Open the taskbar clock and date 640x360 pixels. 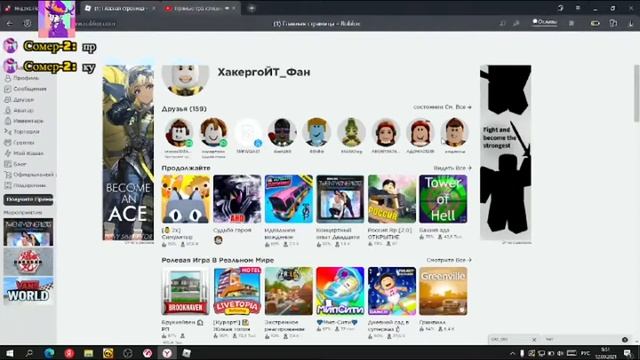[606, 353]
